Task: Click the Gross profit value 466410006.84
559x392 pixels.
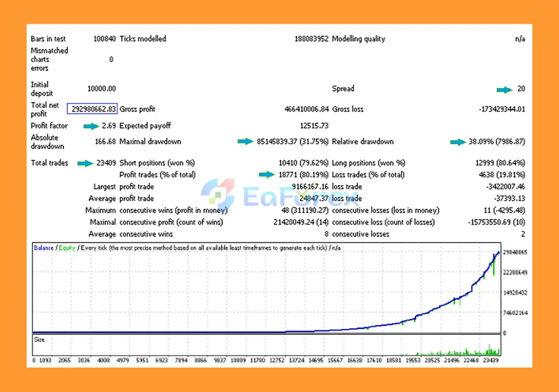Action: [x=306, y=109]
